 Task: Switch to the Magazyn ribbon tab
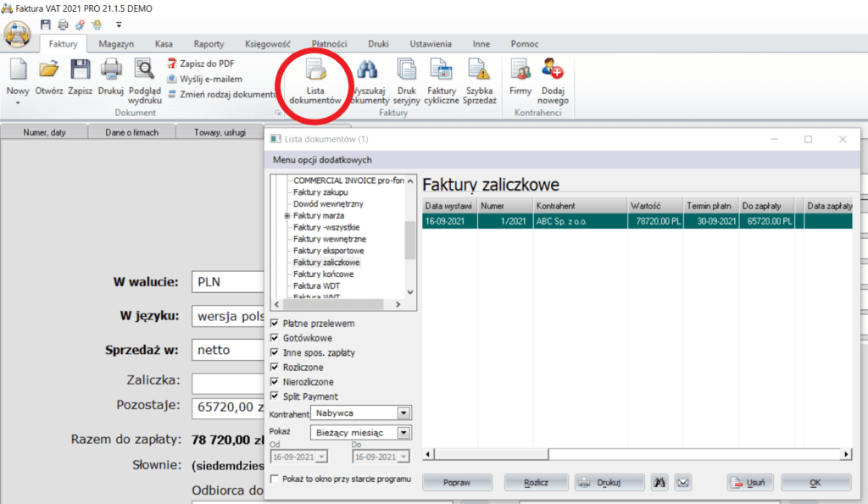pos(115,44)
